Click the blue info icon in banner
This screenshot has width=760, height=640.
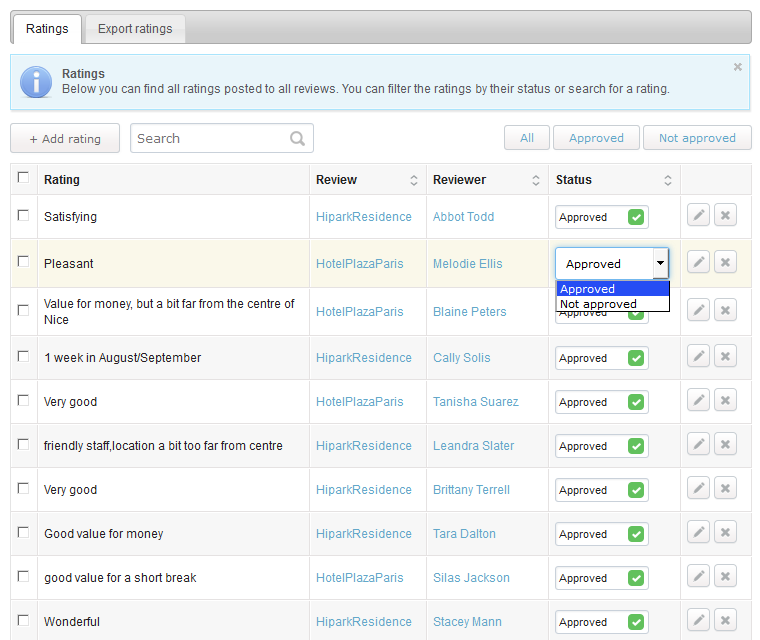(36, 82)
